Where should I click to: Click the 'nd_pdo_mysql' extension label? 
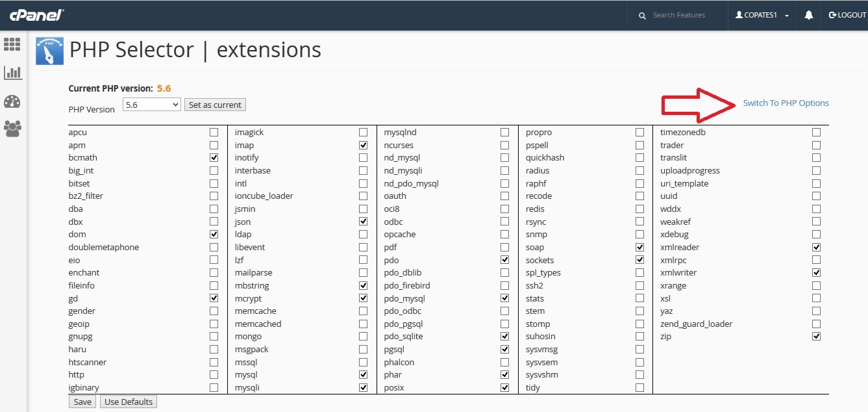(411, 183)
